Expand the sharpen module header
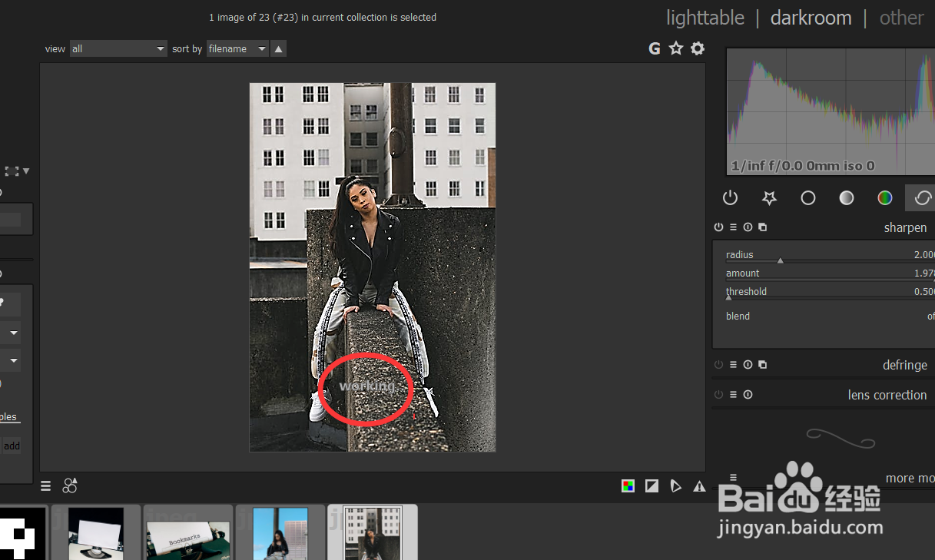 click(905, 227)
